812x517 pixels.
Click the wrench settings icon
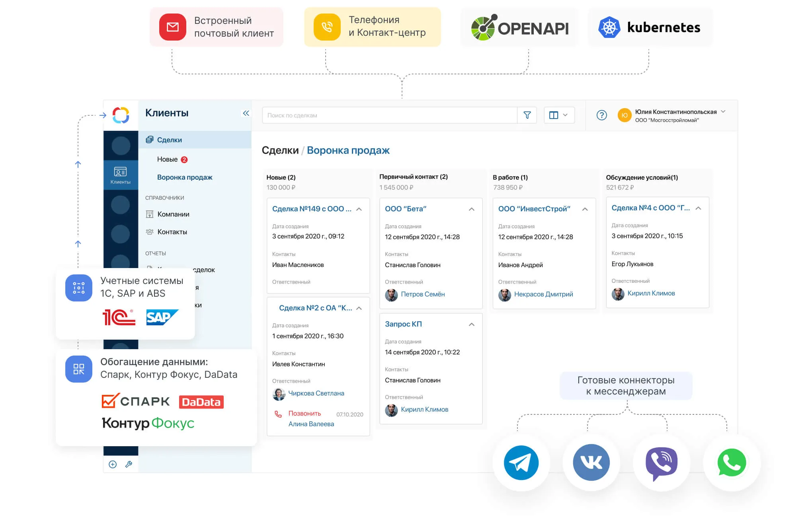pyautogui.click(x=129, y=464)
